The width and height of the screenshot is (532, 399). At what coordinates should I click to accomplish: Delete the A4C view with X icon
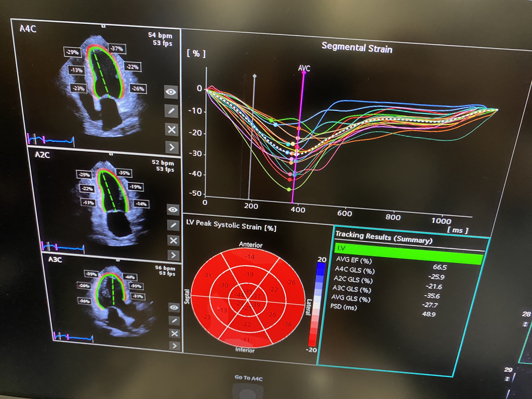[172, 130]
